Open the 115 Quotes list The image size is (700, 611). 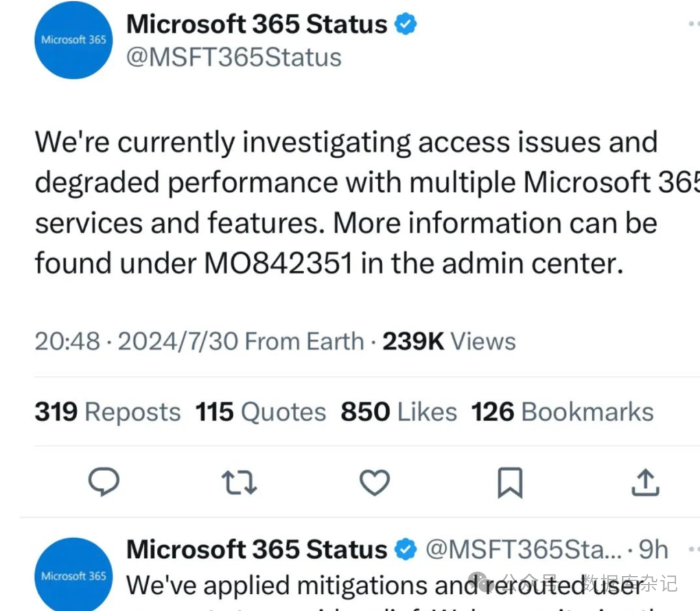pyautogui.click(x=261, y=412)
